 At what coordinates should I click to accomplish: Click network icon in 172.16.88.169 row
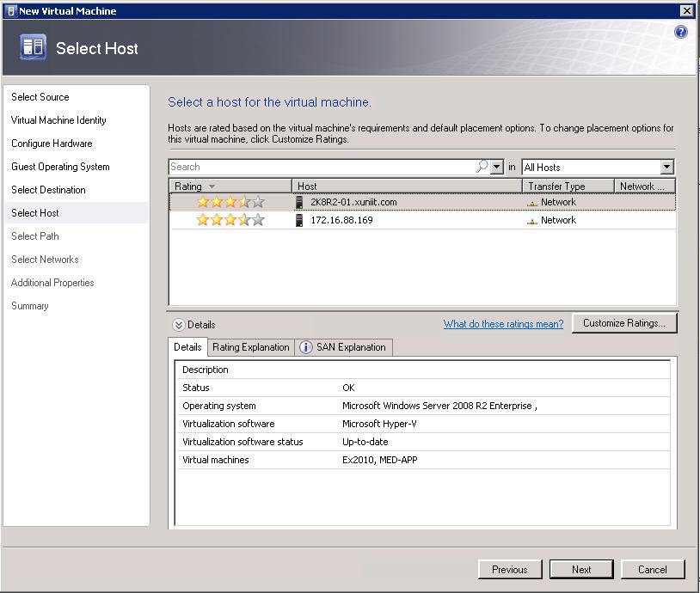(x=531, y=221)
